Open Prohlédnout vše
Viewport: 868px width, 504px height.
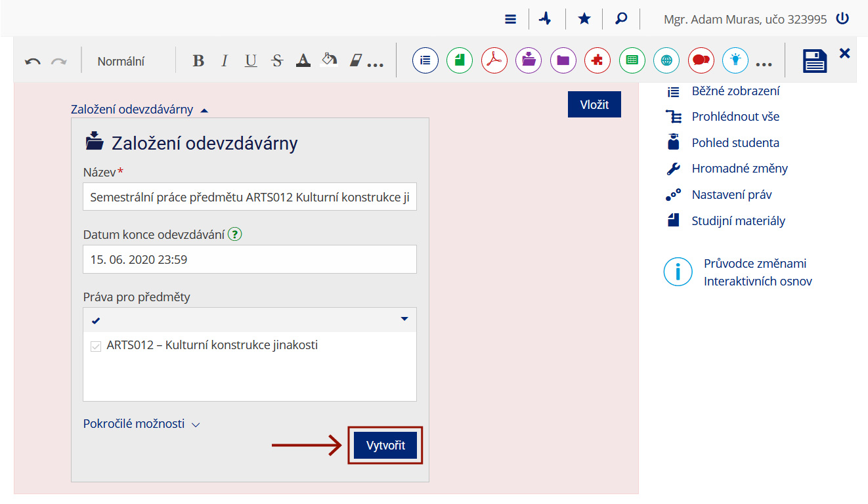(x=735, y=117)
